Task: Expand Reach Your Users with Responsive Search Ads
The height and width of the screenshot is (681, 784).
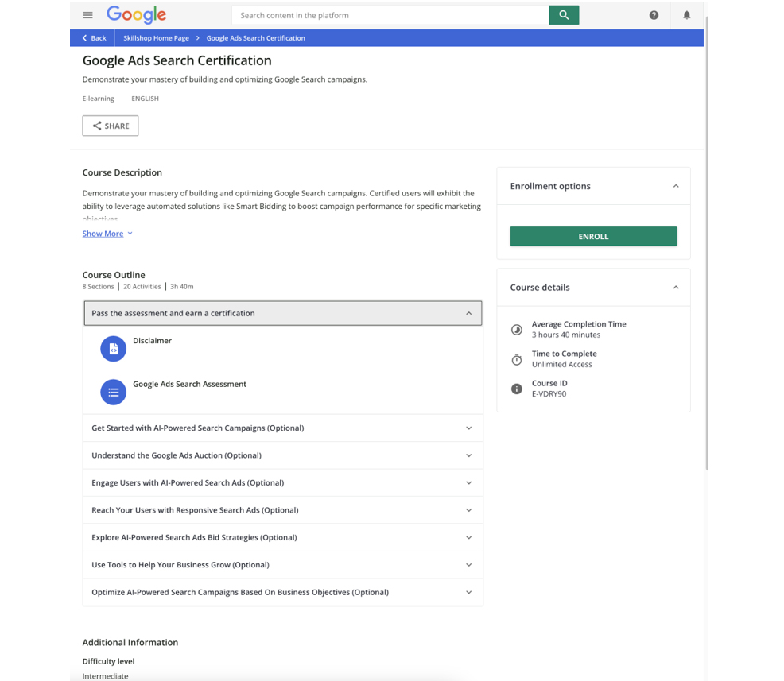Action: click(283, 510)
